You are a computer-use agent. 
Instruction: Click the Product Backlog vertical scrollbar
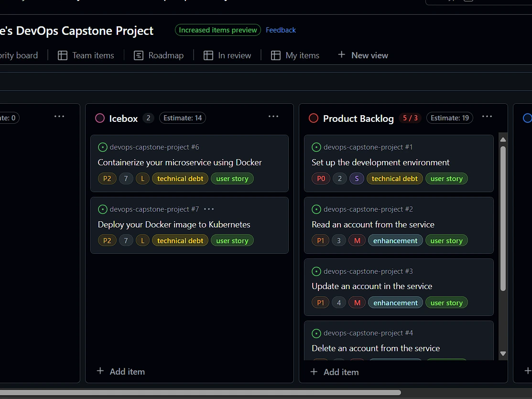[503, 215]
